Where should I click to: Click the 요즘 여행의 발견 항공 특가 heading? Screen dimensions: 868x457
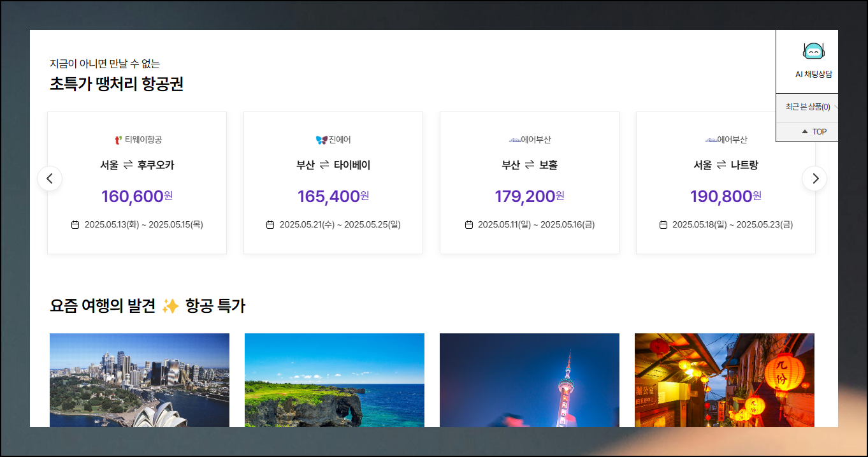(147, 306)
